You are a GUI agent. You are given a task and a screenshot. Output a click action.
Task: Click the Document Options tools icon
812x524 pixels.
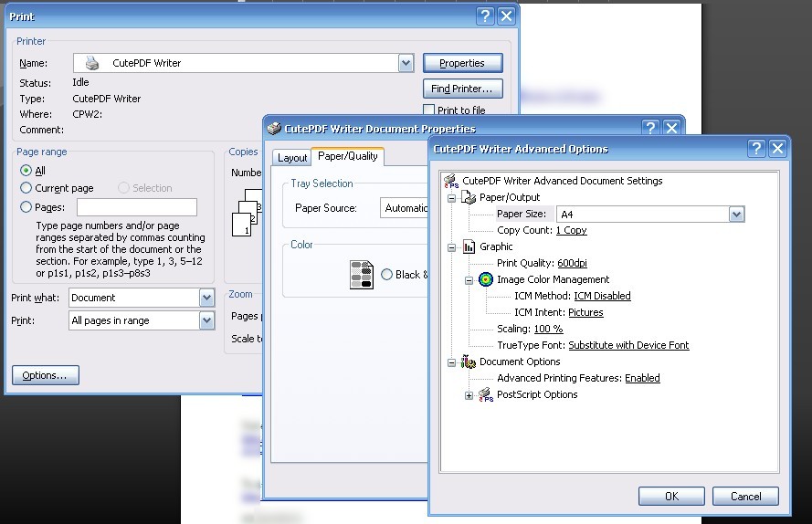tap(469, 362)
